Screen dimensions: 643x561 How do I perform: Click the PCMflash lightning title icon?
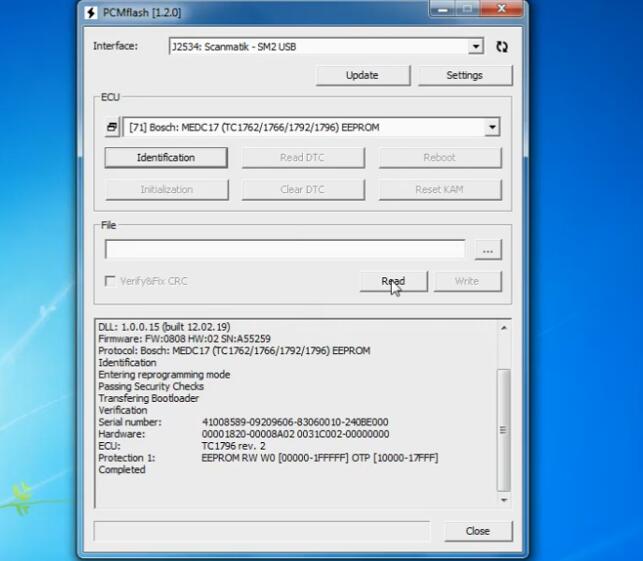click(x=91, y=12)
